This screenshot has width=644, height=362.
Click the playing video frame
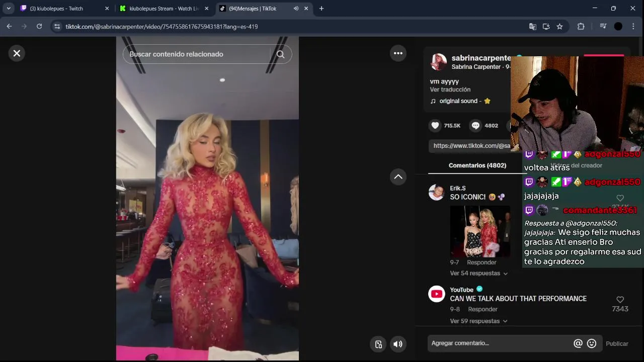(x=207, y=199)
